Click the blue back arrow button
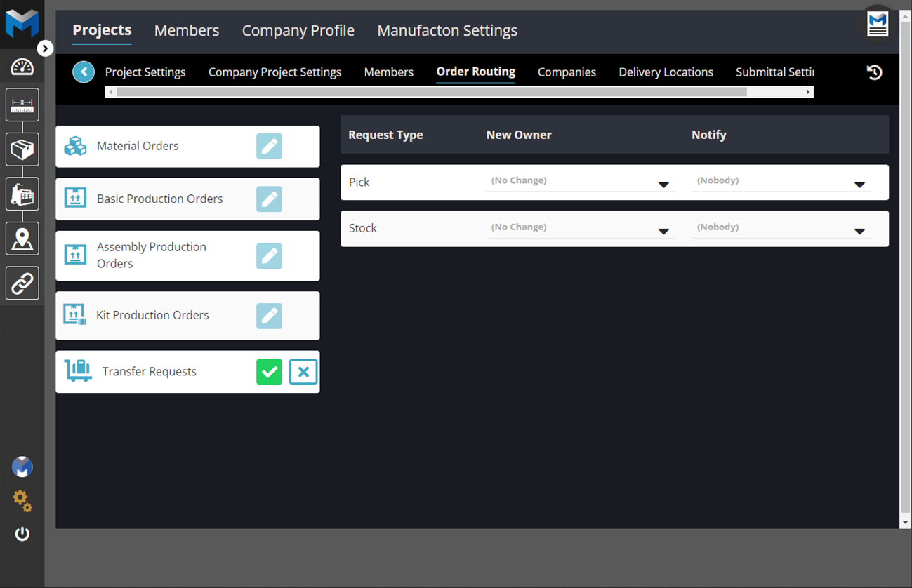The height and width of the screenshot is (588, 912). coord(84,72)
